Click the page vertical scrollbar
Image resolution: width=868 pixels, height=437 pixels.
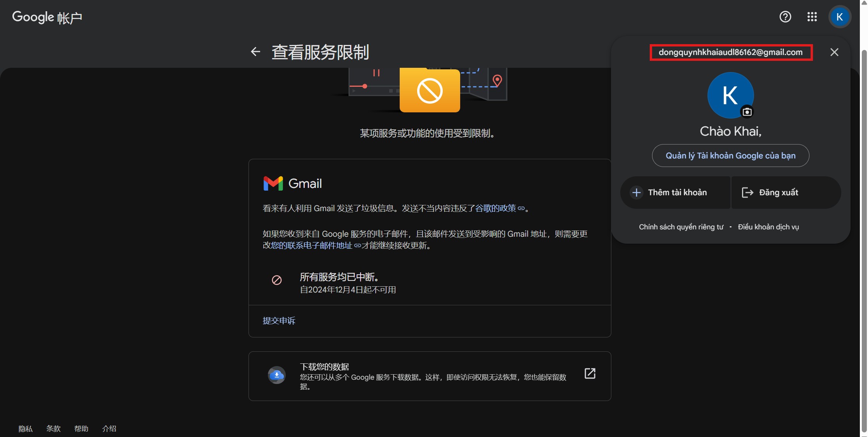(x=864, y=240)
